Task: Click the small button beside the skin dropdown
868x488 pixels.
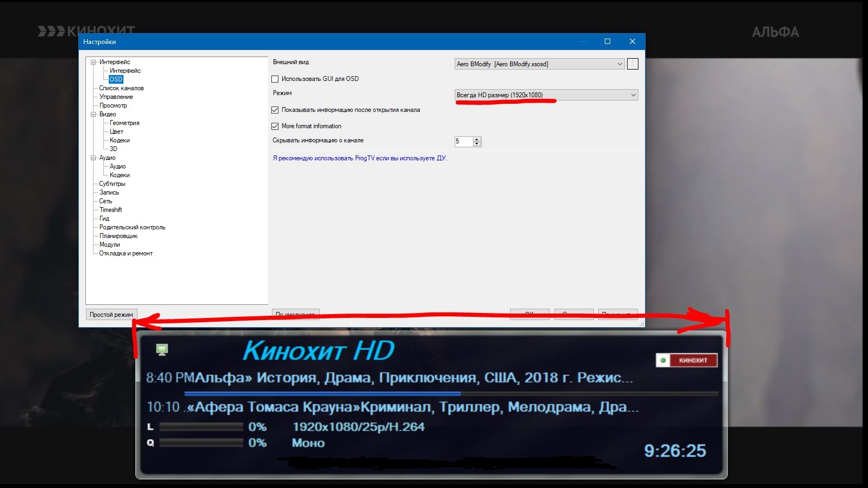Action: [632, 64]
